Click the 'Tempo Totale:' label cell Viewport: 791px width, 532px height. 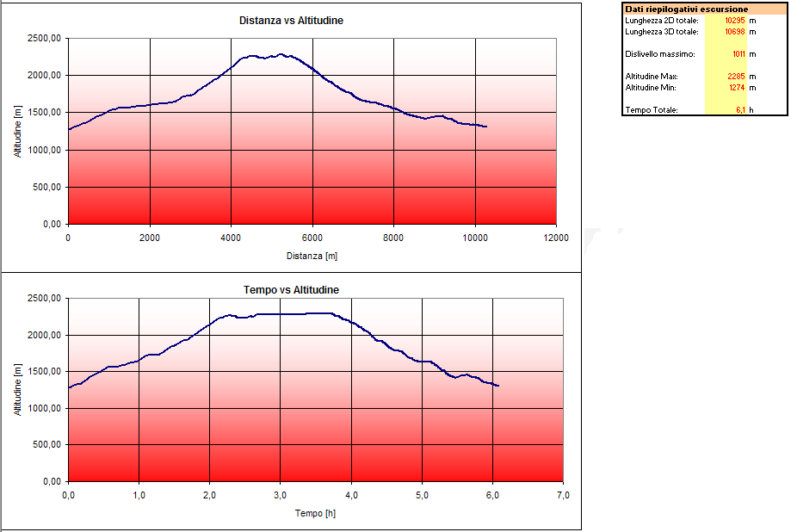click(x=652, y=109)
